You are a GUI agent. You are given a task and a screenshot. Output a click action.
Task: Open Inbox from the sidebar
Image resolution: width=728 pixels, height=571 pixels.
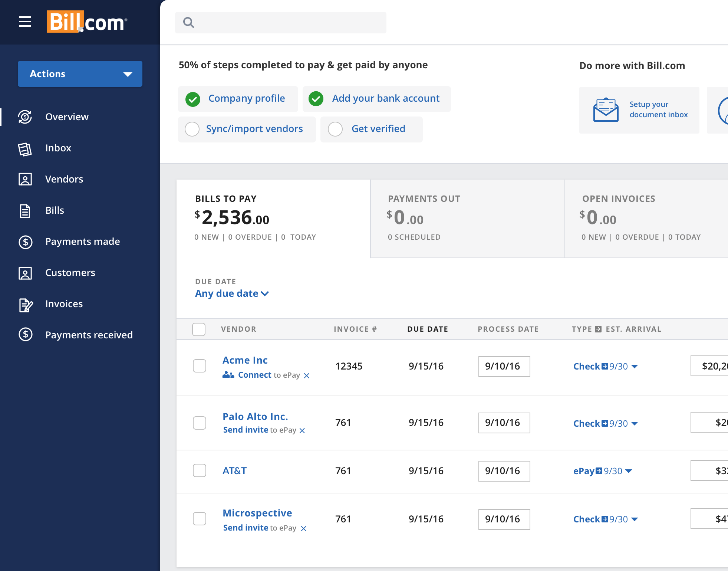point(58,148)
